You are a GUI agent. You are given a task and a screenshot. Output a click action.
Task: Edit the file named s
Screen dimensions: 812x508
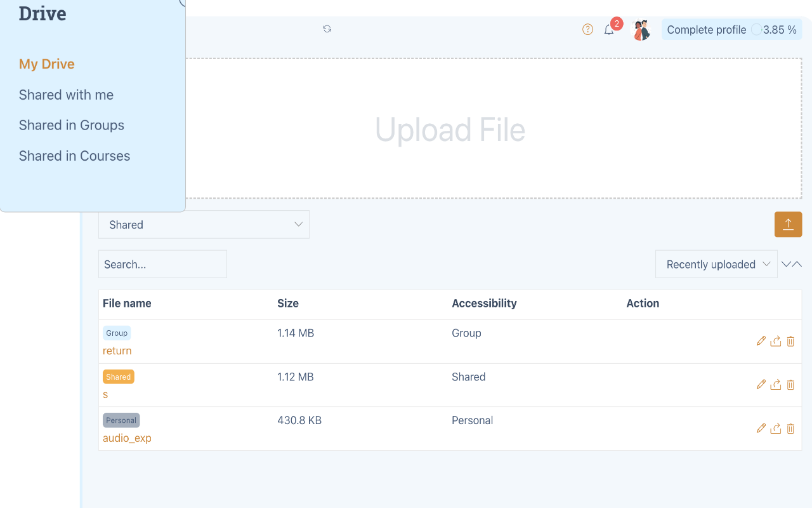[x=761, y=384]
